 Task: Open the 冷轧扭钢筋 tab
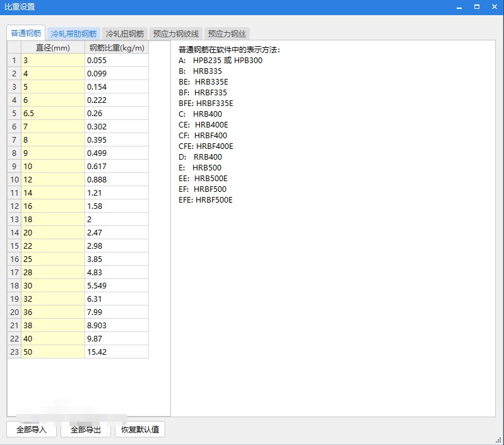click(125, 33)
